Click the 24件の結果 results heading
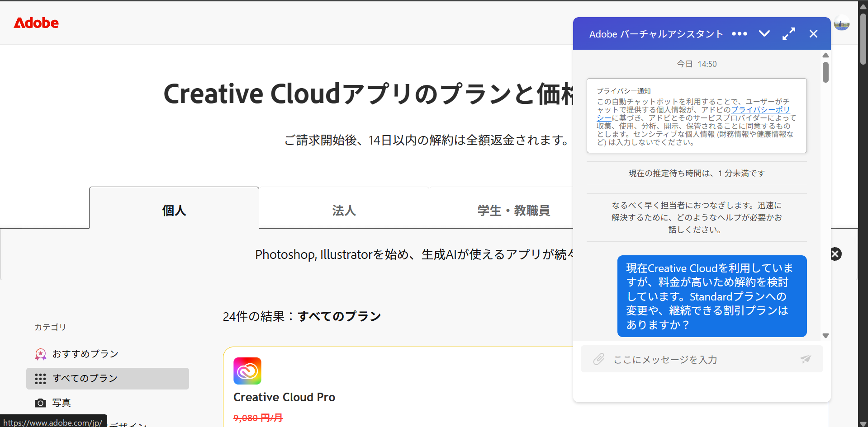The image size is (868, 427). 302,316
